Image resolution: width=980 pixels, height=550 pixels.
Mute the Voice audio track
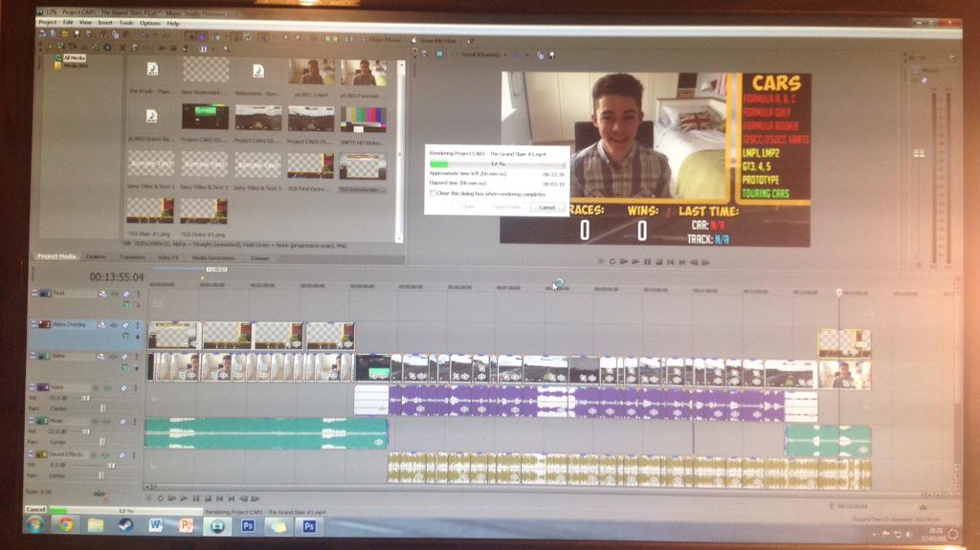point(123,388)
